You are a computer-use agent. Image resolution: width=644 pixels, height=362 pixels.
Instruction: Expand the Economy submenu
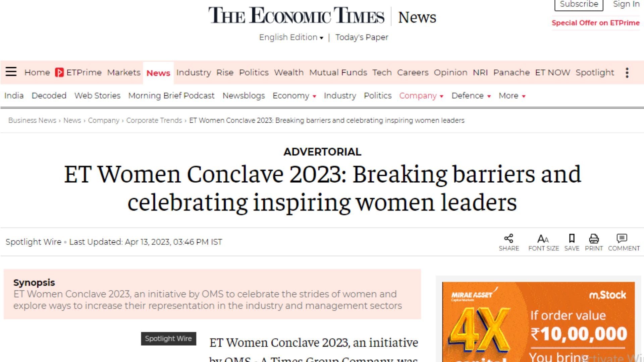pyautogui.click(x=294, y=96)
